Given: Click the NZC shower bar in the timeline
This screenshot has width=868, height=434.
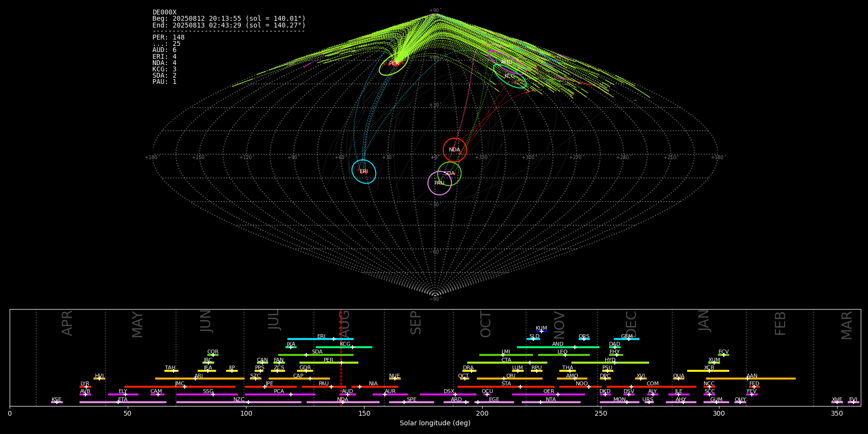Looking at the screenshot, I should [239, 402].
